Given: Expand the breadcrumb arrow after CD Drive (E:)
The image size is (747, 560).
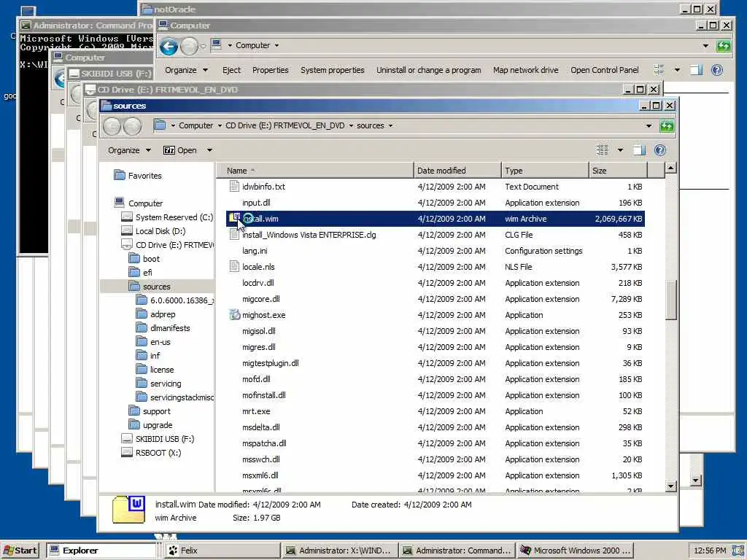Looking at the screenshot, I should click(351, 125).
